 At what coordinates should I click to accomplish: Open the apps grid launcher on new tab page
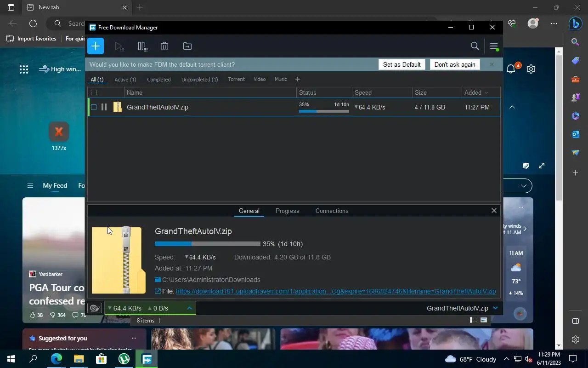point(24,69)
